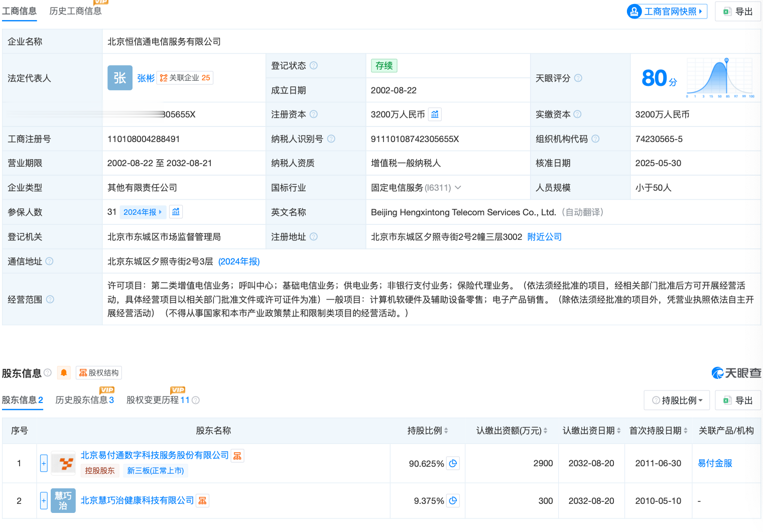Image resolution: width=763 pixels, height=532 pixels.
Task: Click equity structure icon beside 北京慧巧治健康科技
Action: point(202,500)
